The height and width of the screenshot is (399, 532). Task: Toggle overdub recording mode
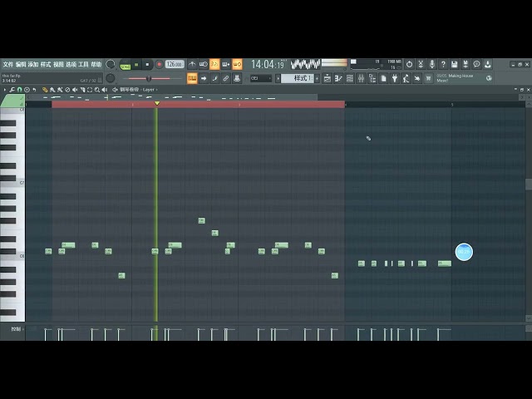click(225, 64)
